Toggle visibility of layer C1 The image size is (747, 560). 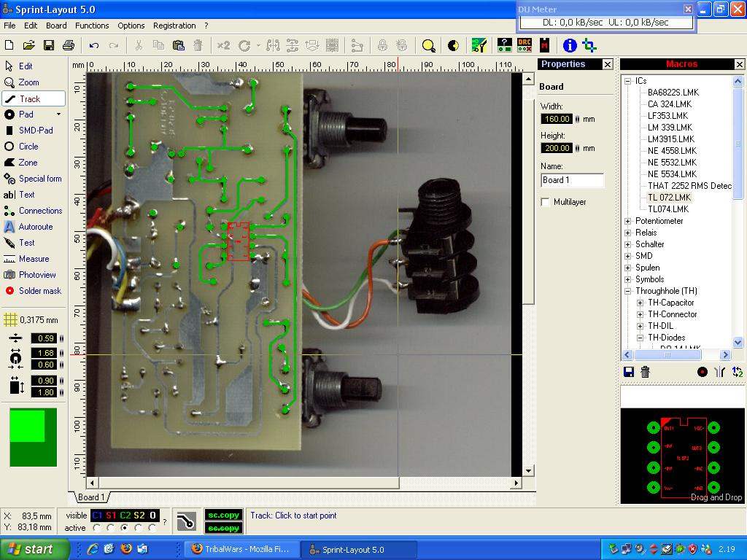(97, 516)
